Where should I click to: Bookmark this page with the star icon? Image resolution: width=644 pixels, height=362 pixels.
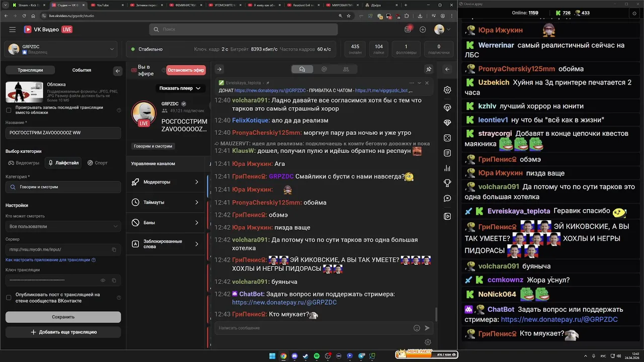click(x=349, y=16)
